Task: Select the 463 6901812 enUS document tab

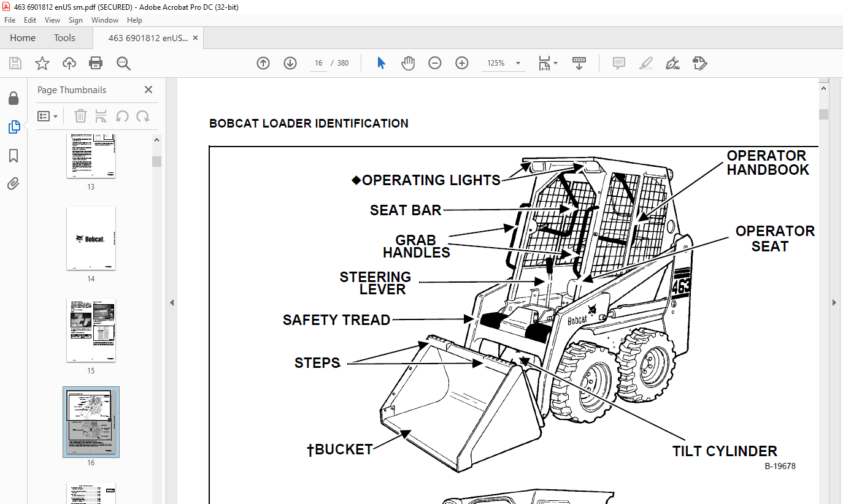Action: [x=148, y=38]
